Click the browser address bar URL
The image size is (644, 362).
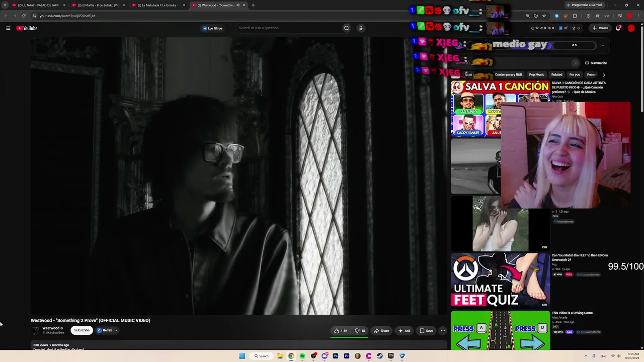(x=67, y=16)
